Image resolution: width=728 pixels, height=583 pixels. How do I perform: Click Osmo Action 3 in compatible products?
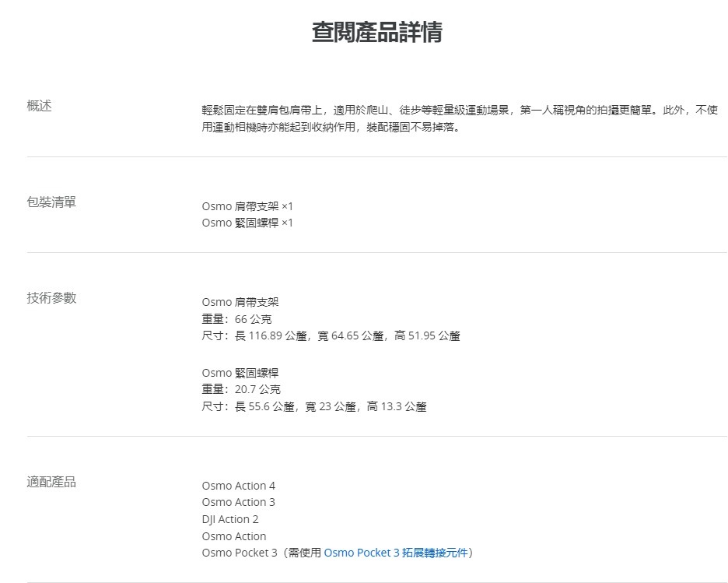pyautogui.click(x=239, y=502)
